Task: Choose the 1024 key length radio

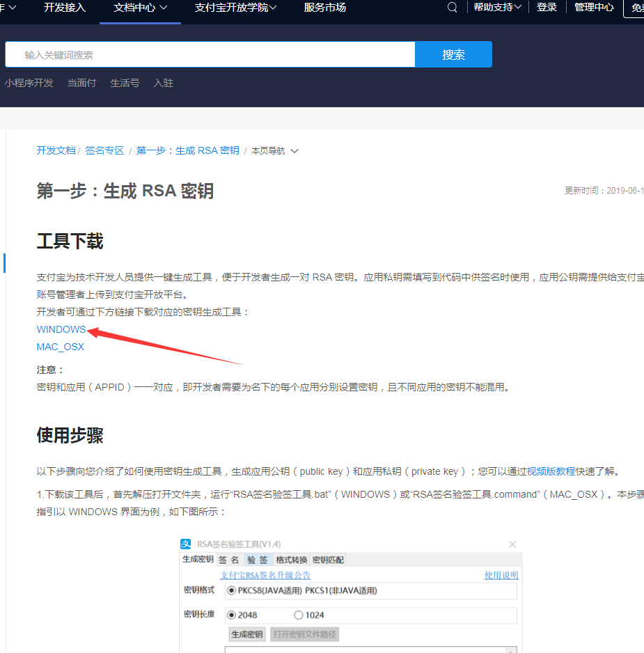Action: [299, 615]
